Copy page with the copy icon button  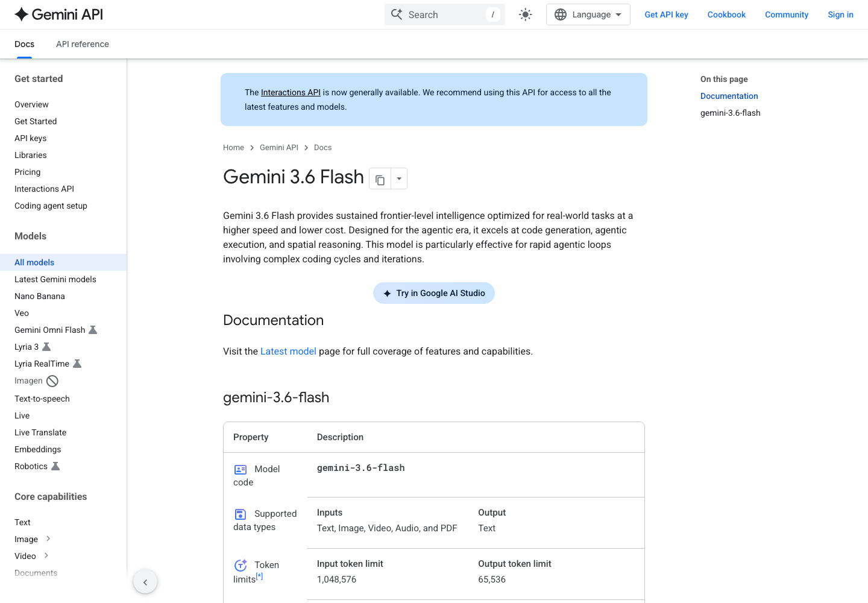pyautogui.click(x=380, y=179)
